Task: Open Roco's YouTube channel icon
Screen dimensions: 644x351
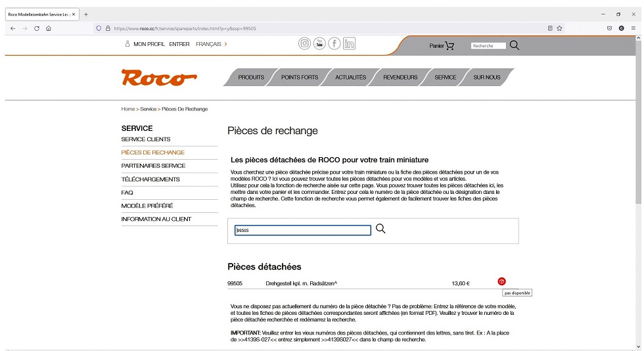Action: pos(319,44)
